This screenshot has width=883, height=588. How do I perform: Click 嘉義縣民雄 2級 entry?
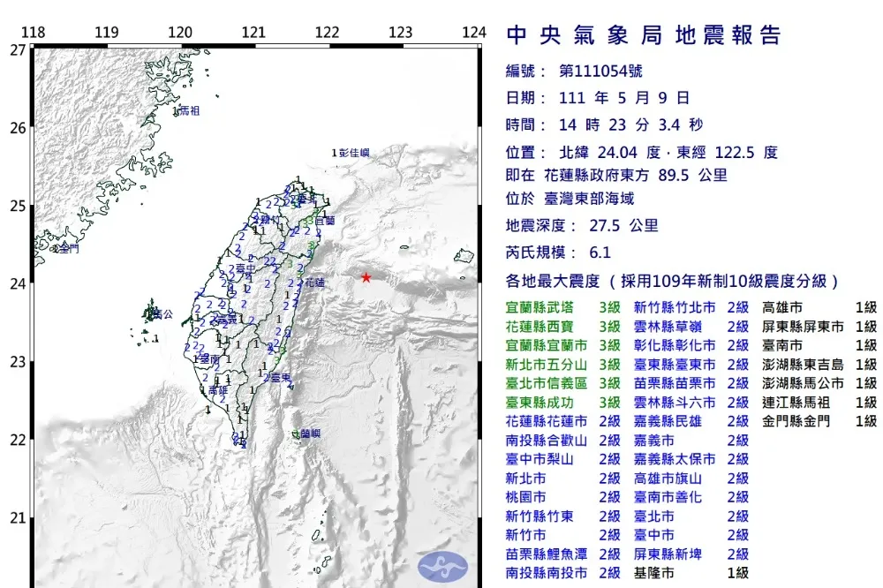pyautogui.click(x=691, y=421)
